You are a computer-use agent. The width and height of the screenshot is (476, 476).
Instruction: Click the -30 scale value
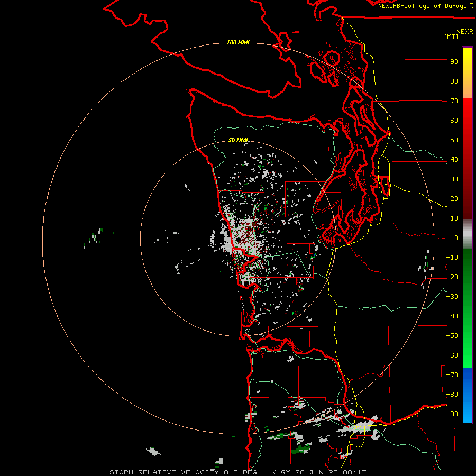point(452,297)
